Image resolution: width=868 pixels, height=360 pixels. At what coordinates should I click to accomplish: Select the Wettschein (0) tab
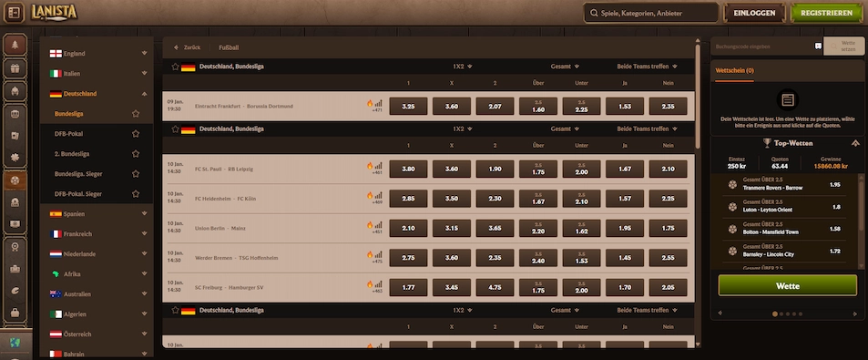coord(734,71)
